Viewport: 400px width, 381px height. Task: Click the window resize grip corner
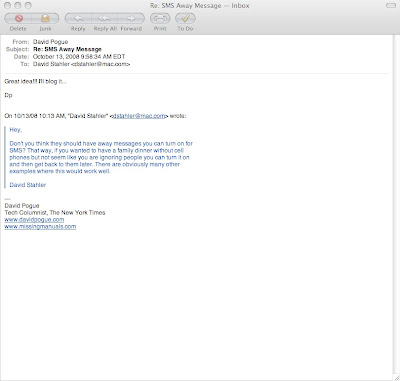point(396,377)
